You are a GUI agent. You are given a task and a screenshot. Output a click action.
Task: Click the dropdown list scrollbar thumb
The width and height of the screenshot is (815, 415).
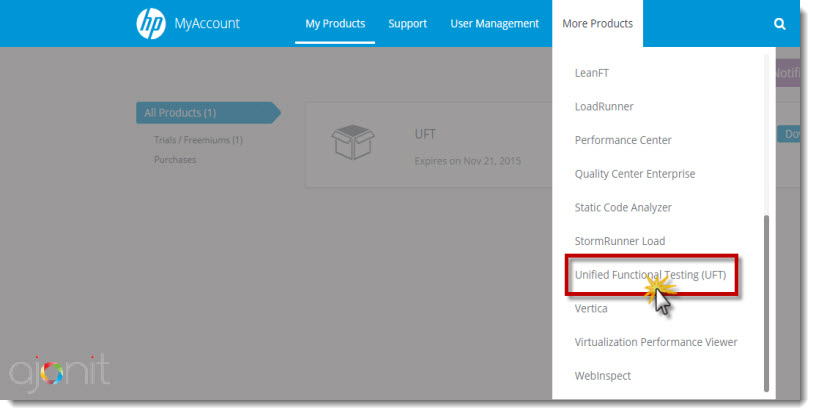point(766,303)
